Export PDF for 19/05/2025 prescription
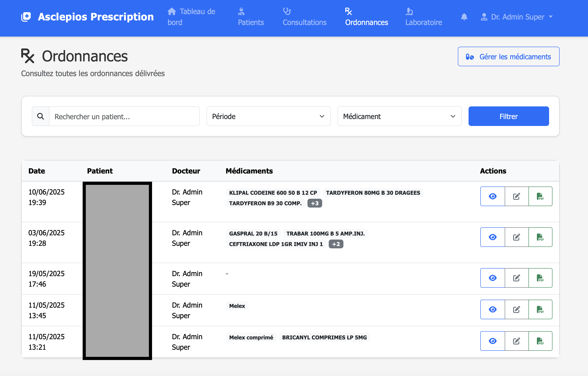Viewport: 588px width, 376px height. pyautogui.click(x=540, y=278)
